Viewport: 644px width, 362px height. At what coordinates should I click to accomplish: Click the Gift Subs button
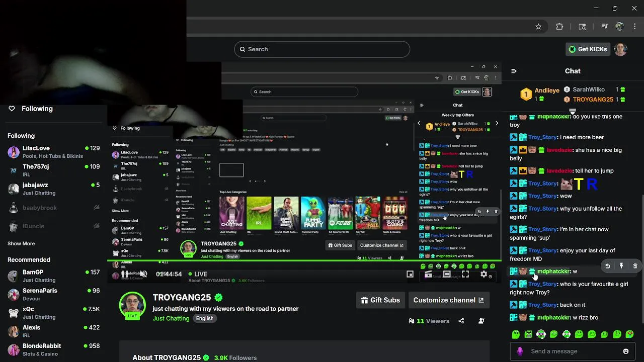click(380, 300)
